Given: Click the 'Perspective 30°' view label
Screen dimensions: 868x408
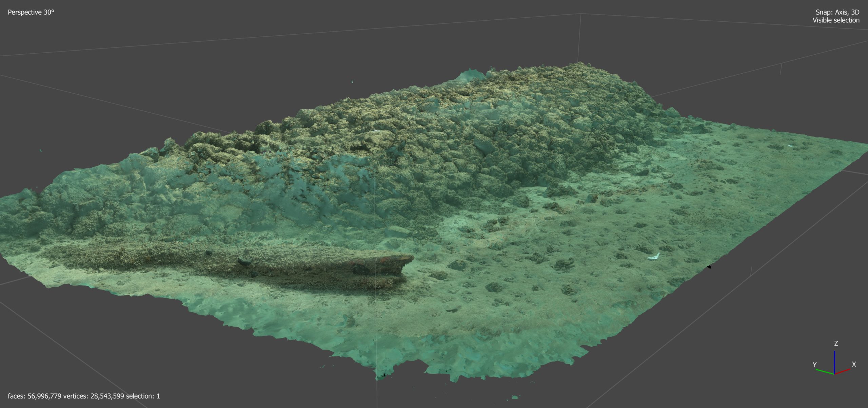Looking at the screenshot, I should (31, 12).
